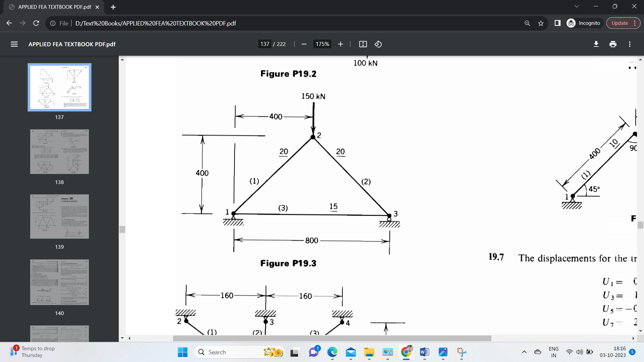This screenshot has height=362, width=644.
Task: Print the PDF document
Action: [613, 44]
